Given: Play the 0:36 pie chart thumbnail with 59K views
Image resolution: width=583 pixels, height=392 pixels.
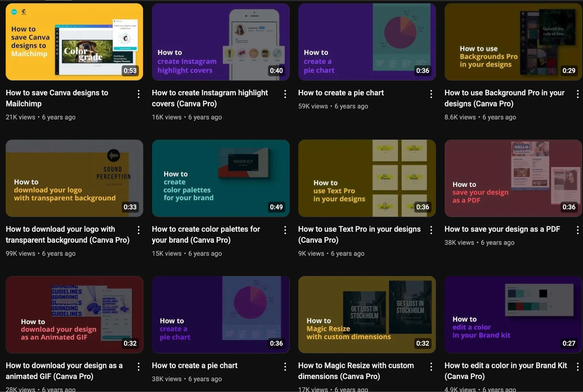Looking at the screenshot, I should 367,42.
